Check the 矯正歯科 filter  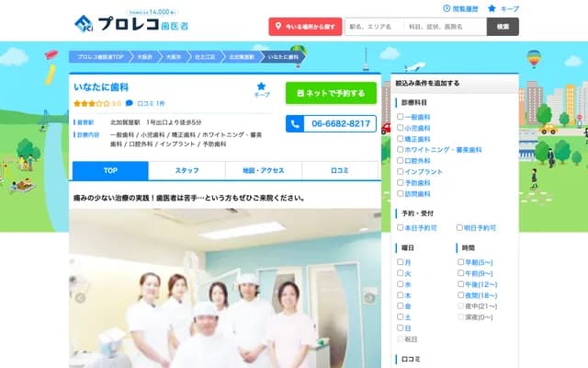[x=401, y=139]
